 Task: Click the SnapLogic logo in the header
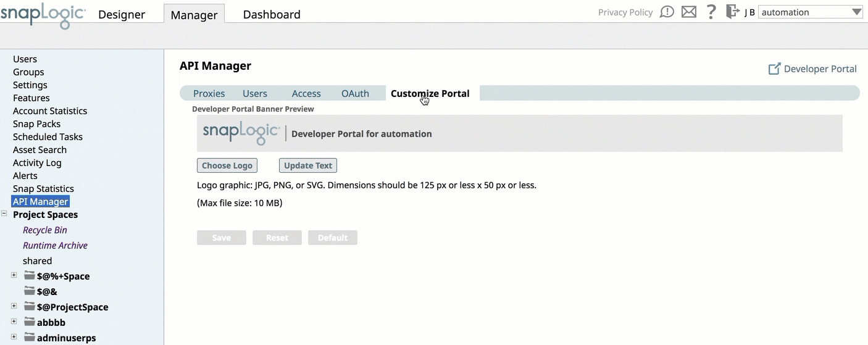tap(43, 15)
